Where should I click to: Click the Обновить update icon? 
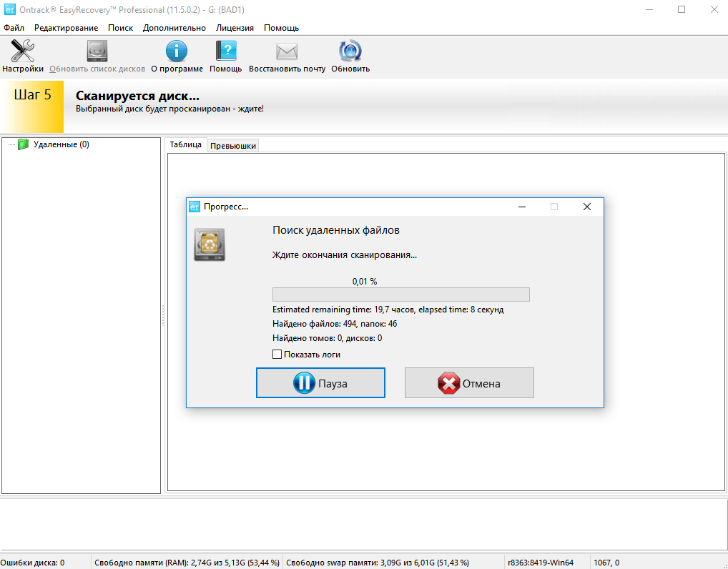click(x=350, y=52)
